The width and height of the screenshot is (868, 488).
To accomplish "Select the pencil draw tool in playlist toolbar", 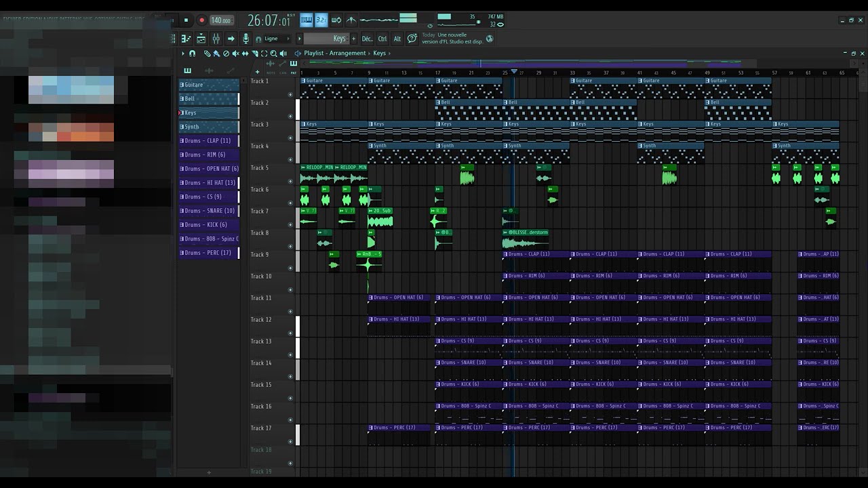I will point(208,54).
